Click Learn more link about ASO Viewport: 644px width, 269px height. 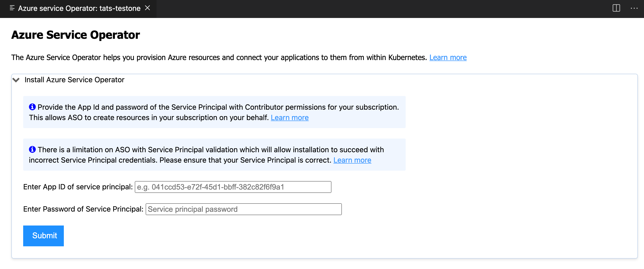448,57
